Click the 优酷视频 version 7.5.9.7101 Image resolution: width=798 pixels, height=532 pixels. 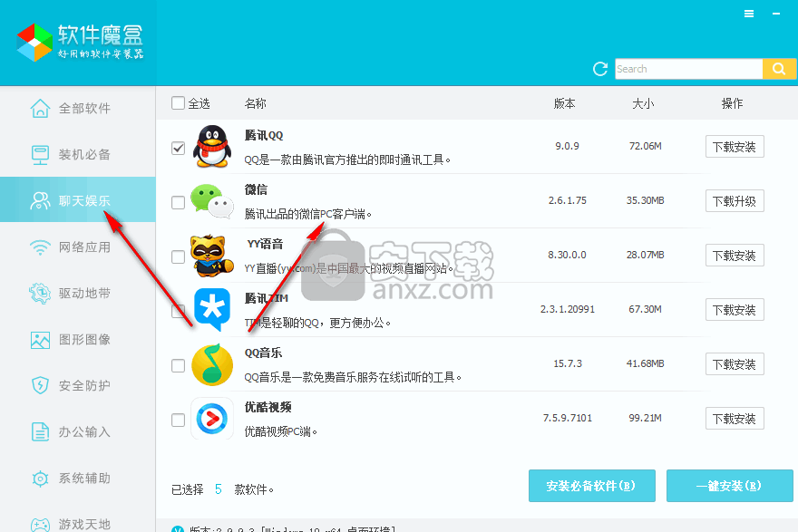coord(568,418)
